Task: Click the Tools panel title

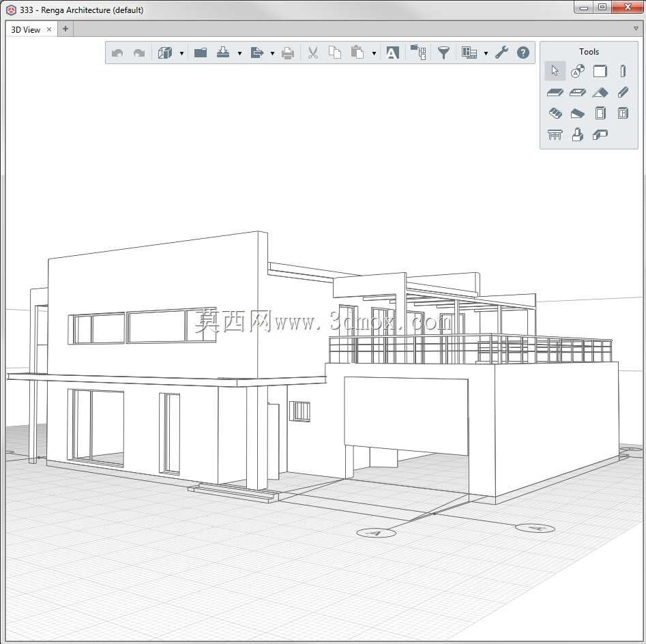Action: coord(589,51)
